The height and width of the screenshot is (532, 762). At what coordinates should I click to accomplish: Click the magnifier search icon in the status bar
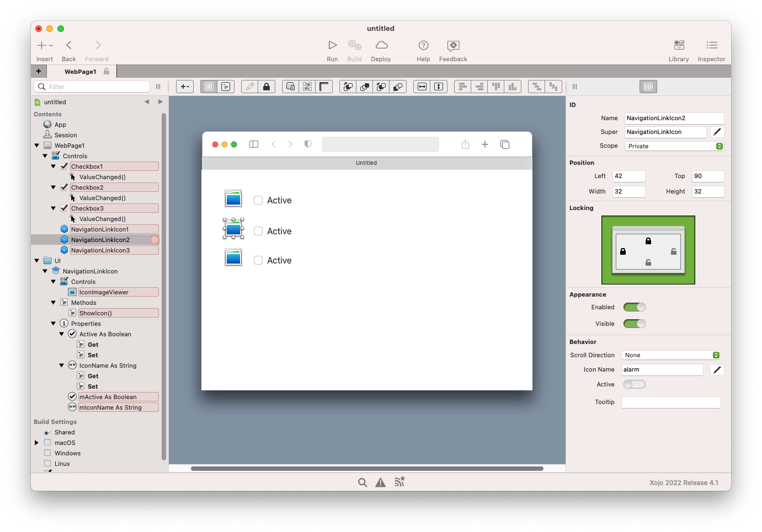[x=363, y=482]
